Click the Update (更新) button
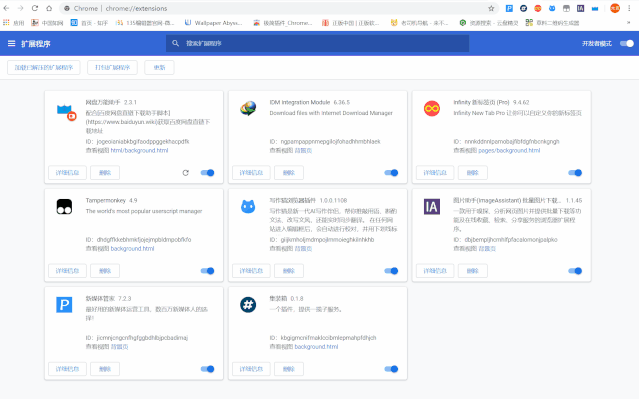 click(x=159, y=68)
